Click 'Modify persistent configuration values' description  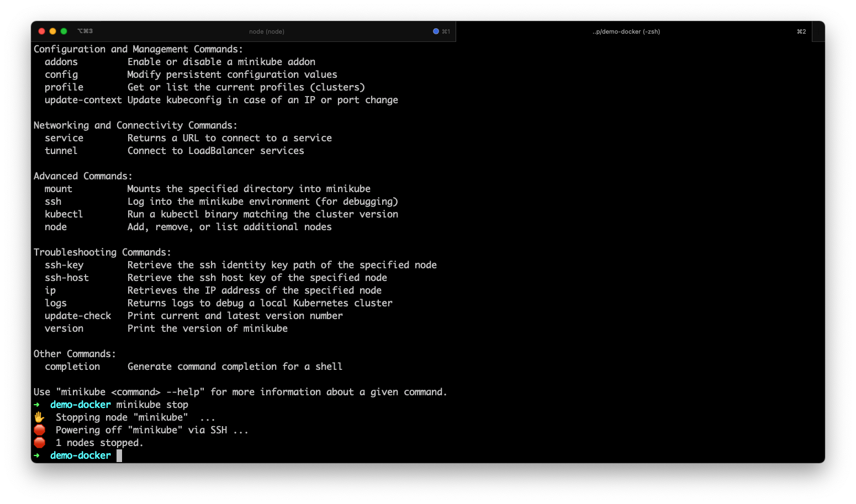point(233,75)
